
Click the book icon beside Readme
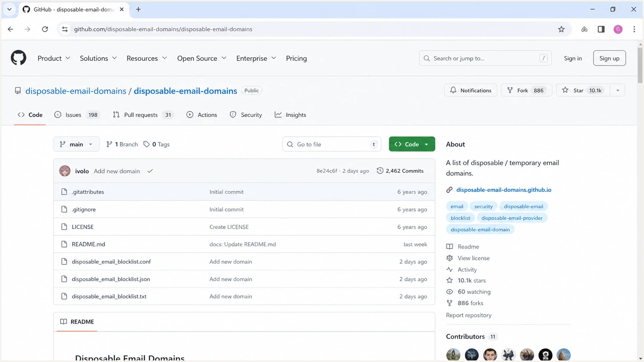449,247
